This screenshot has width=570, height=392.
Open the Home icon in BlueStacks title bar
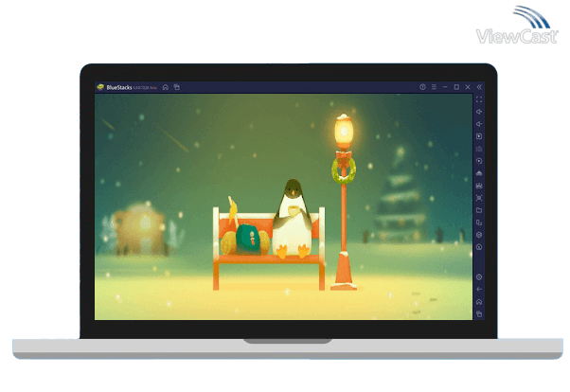tap(166, 87)
